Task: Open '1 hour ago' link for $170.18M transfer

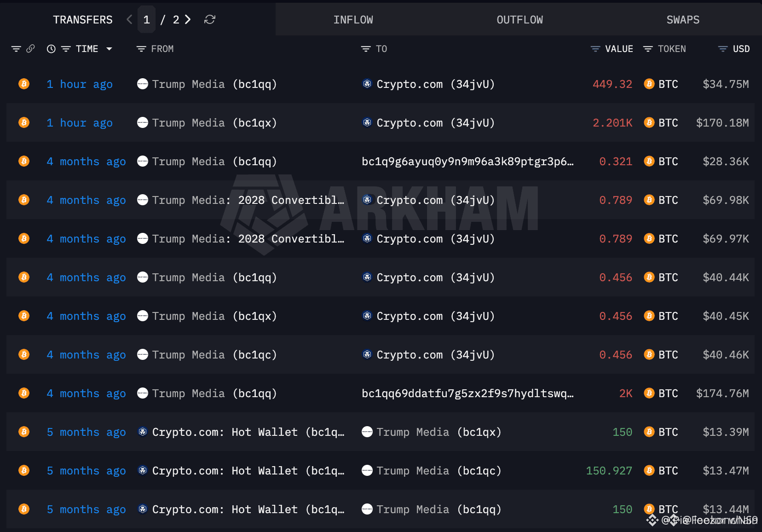Action: (x=80, y=123)
